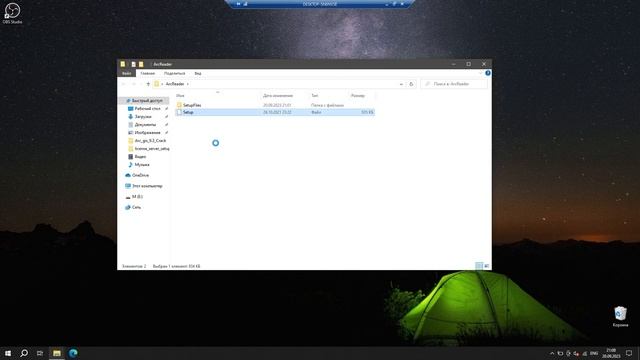Screen dimensions: 640x360
Task: Select Сеть in navigation pane
Action: [x=136, y=207]
